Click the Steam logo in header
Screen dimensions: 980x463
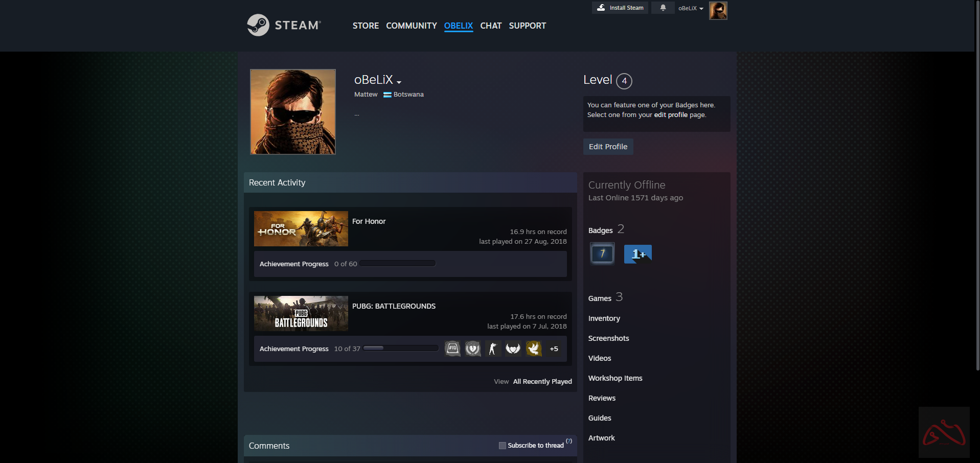[x=284, y=25]
